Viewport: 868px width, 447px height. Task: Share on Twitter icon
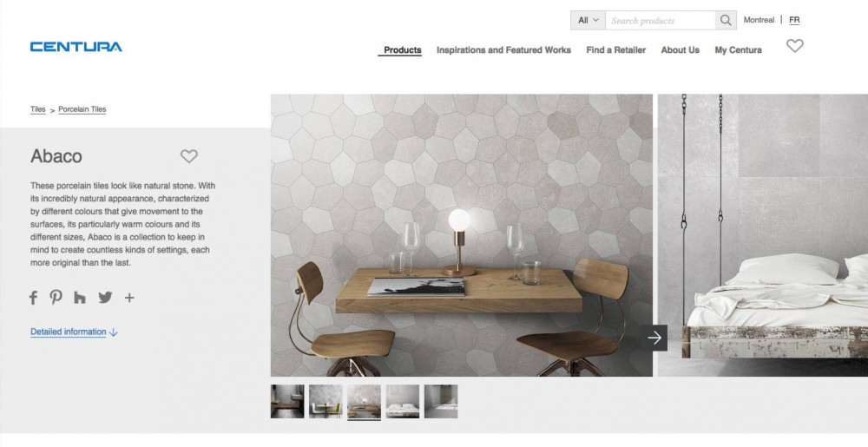(x=105, y=297)
